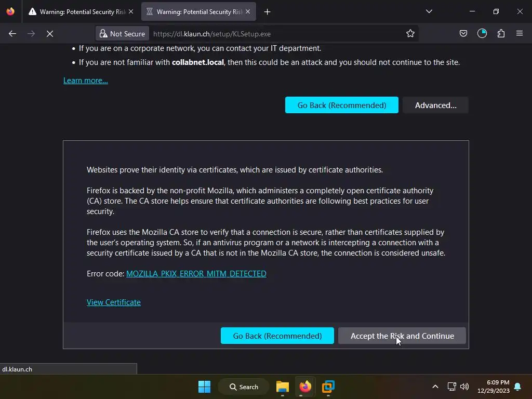Open the clock showing 6:09 PM
This screenshot has width=532, height=399.
pos(494,387)
